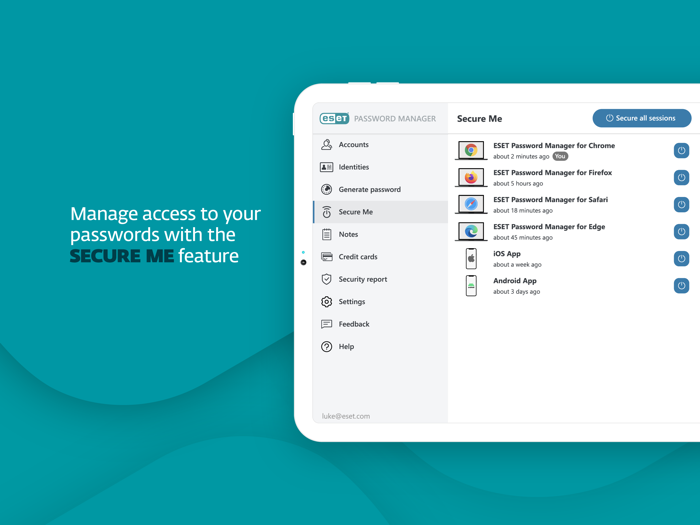This screenshot has height=525, width=700.
Task: Click the Feedback speech icon
Action: point(326,324)
